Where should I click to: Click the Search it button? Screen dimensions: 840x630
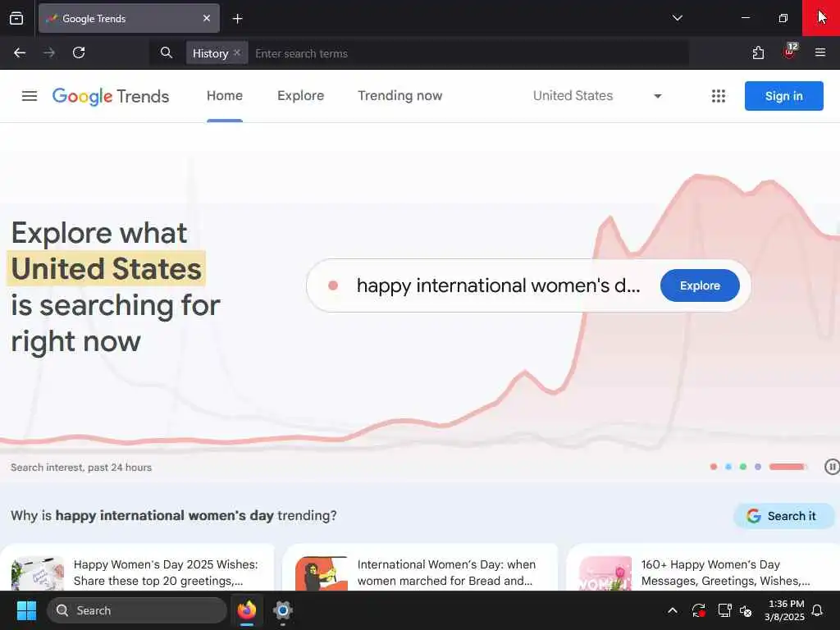[x=783, y=516]
